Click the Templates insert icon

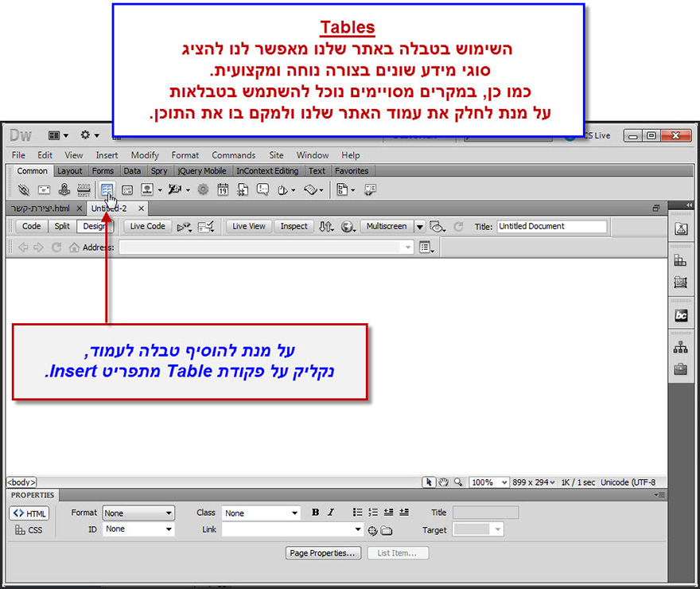pyautogui.click(x=342, y=189)
